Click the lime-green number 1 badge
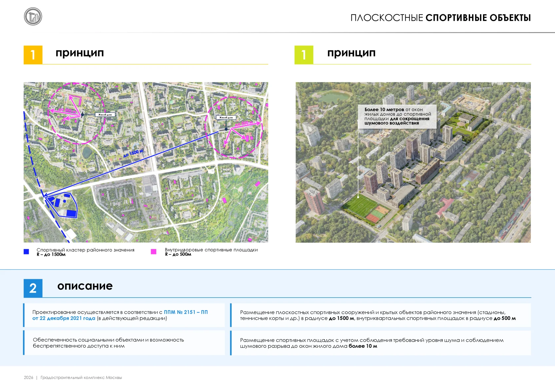This screenshot has height=392, width=555. tap(304, 55)
